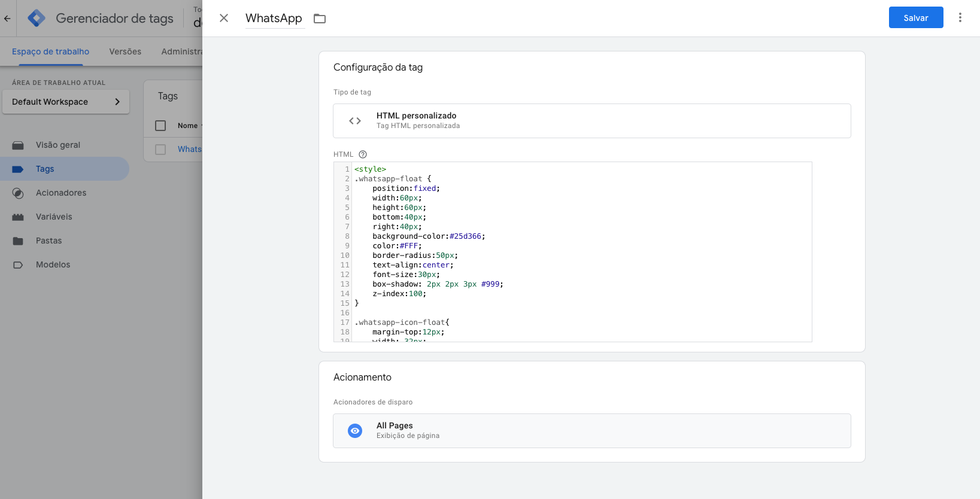Open the WhatsApp tag link in list
This screenshot has height=499, width=980.
pos(189,150)
